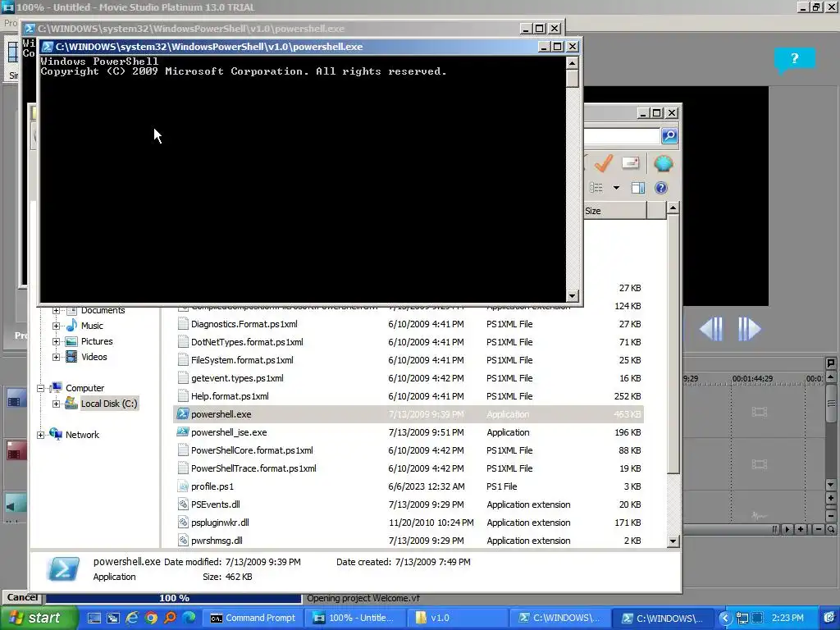The height and width of the screenshot is (630, 840).
Task: Select Local Disk (C:) in the tree
Action: (x=109, y=404)
